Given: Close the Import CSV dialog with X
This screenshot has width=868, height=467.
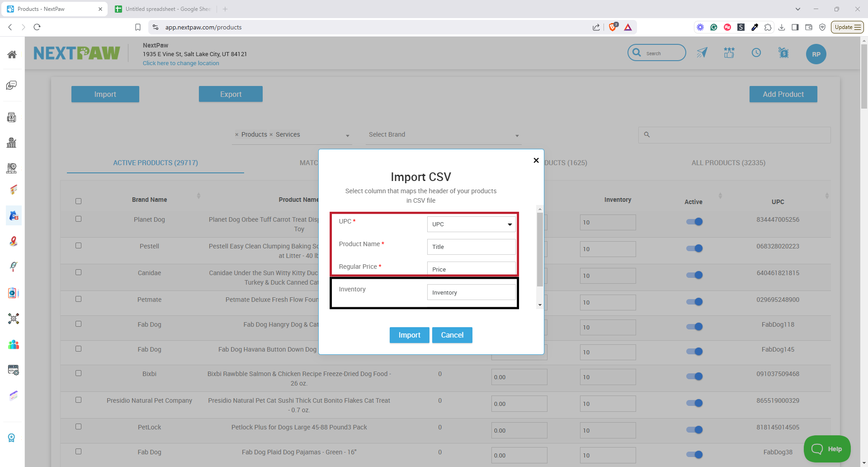Looking at the screenshot, I should [536, 160].
